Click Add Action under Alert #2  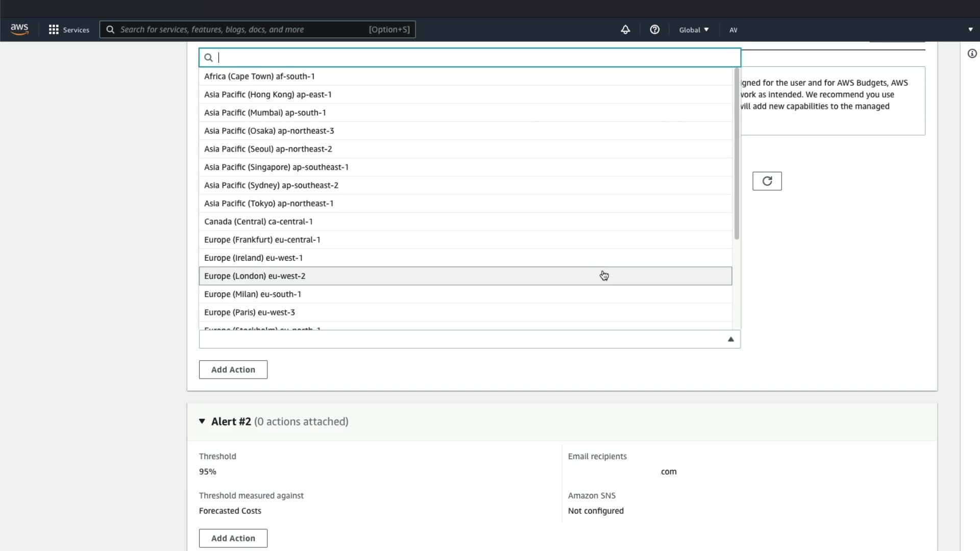click(233, 538)
